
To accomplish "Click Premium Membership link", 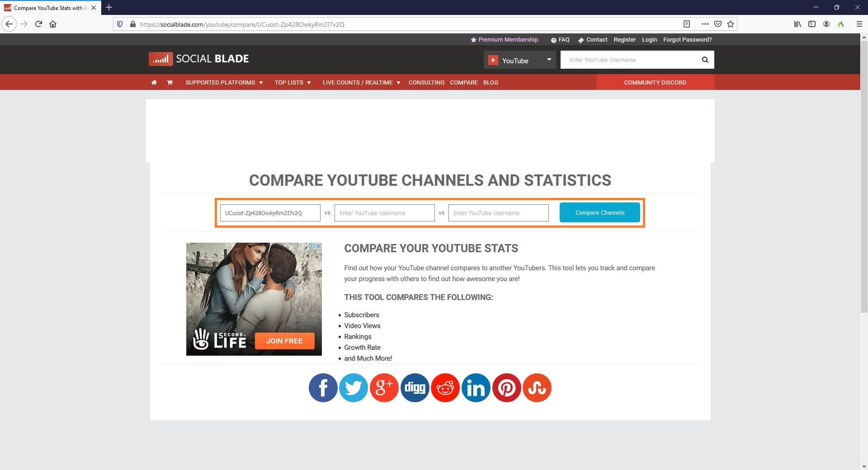I will pos(505,40).
